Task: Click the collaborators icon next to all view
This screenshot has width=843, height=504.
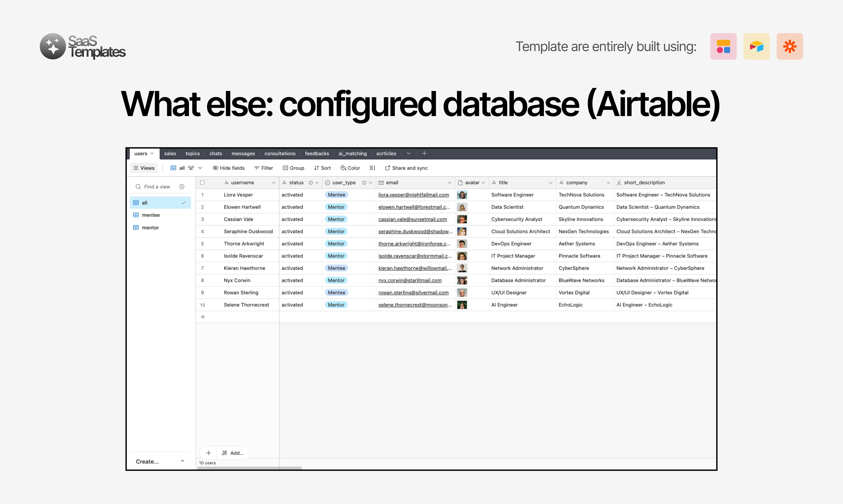Action: tap(191, 168)
